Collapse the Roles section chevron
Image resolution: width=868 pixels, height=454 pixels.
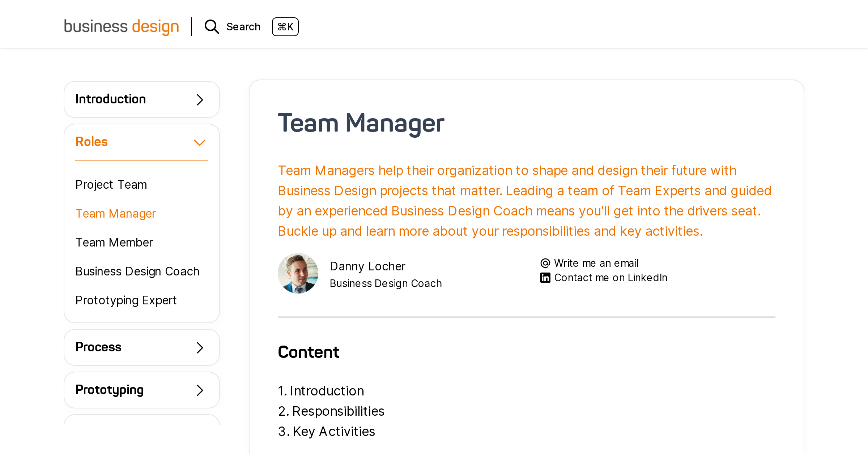coord(199,142)
